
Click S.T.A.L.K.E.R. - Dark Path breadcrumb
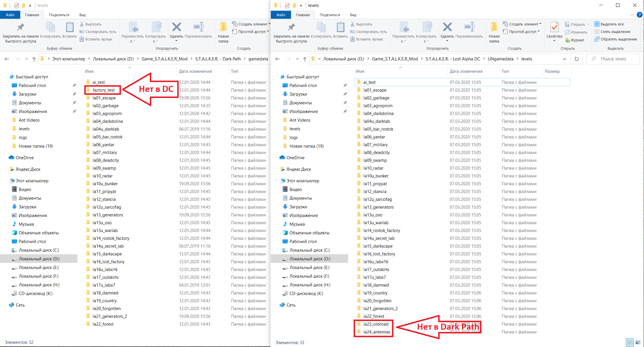(x=218, y=59)
